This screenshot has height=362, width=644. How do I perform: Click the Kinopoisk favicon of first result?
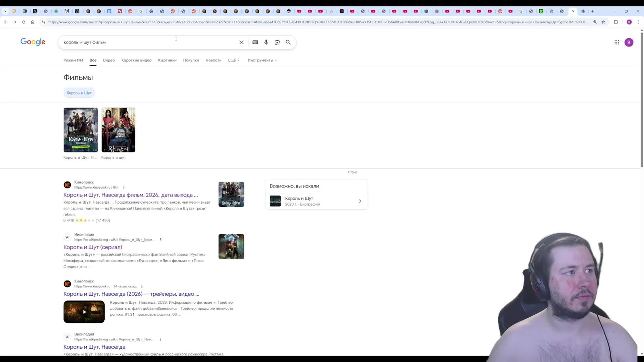[x=67, y=185]
